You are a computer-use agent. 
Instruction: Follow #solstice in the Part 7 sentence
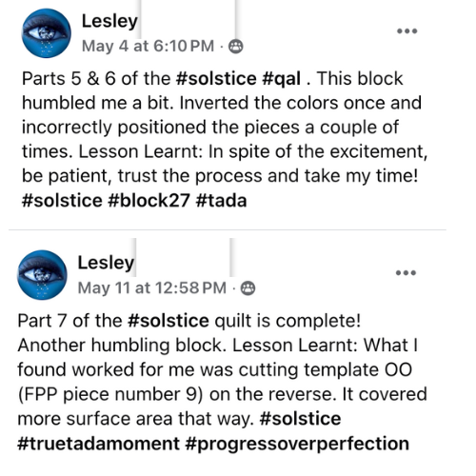point(169,321)
